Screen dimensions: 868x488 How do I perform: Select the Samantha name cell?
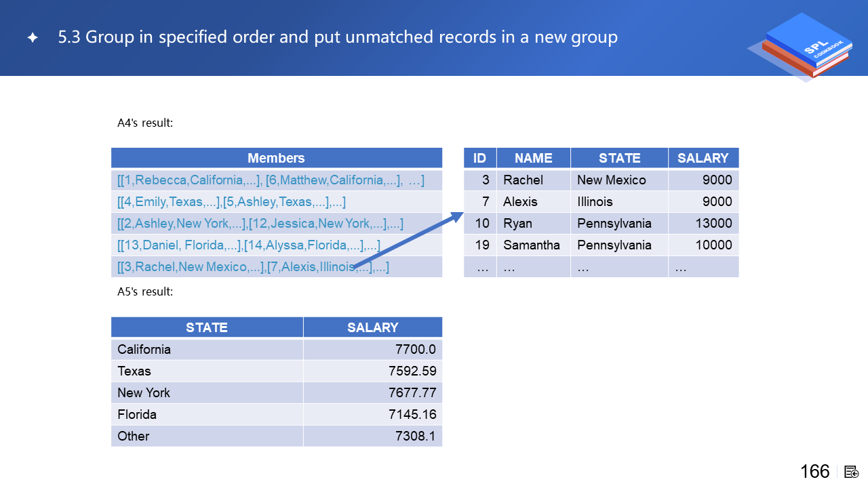click(532, 245)
